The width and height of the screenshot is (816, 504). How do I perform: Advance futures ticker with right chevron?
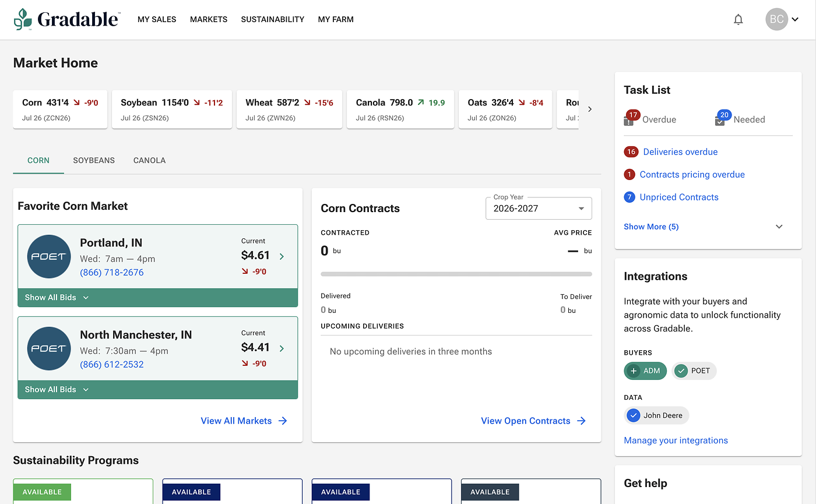(590, 109)
